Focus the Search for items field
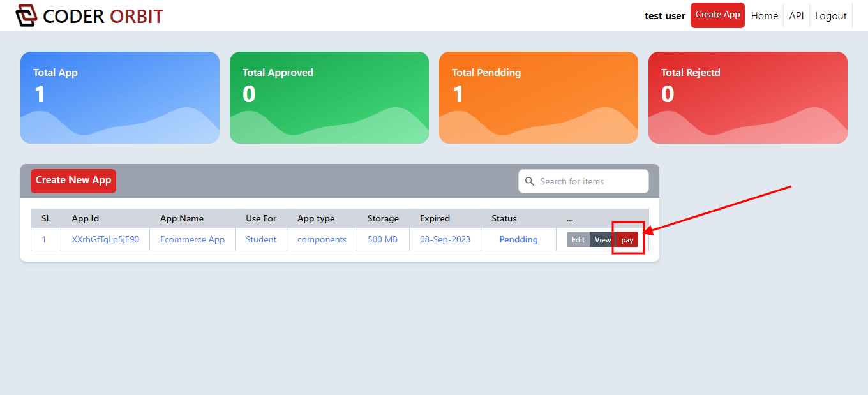Viewport: 868px width, 395px height. click(590, 181)
